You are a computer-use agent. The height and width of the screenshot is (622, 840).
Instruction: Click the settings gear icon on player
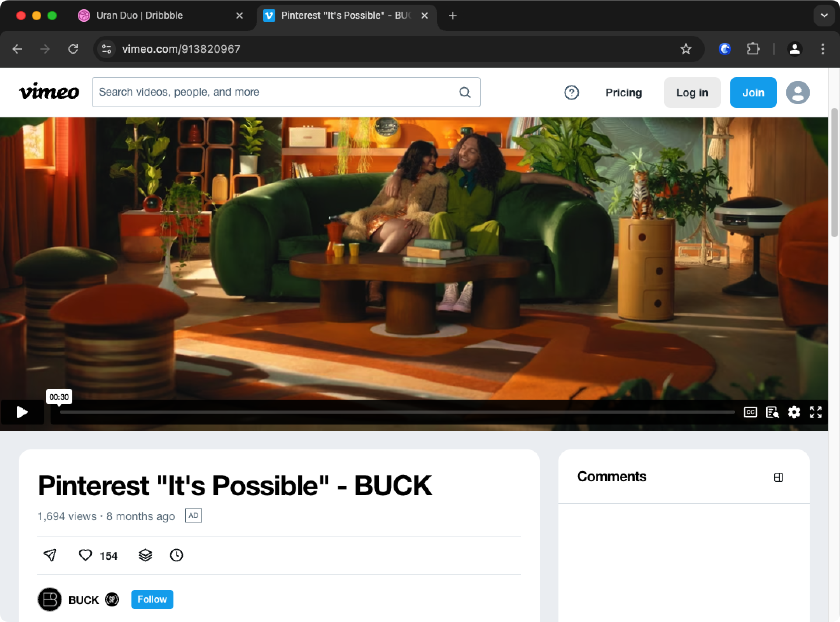pos(794,412)
